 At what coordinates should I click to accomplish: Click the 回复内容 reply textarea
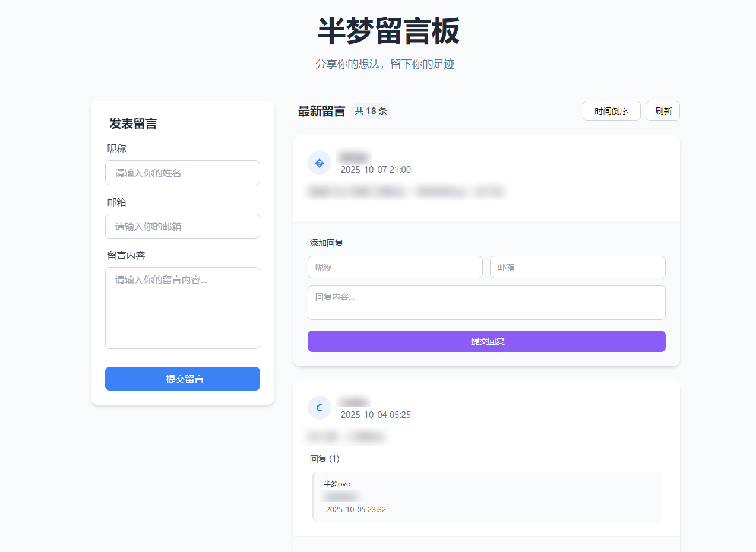pos(486,303)
